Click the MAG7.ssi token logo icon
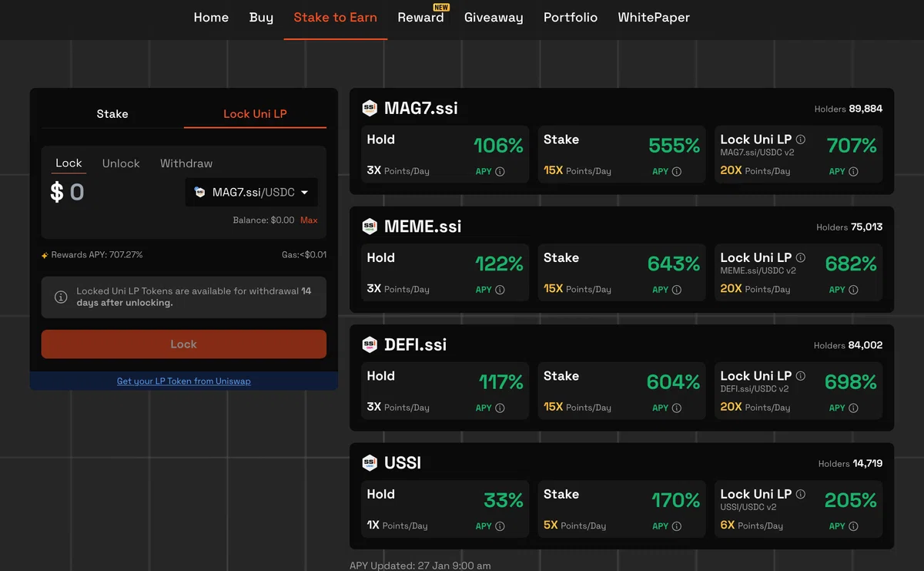The width and height of the screenshot is (924, 571). pos(370,108)
